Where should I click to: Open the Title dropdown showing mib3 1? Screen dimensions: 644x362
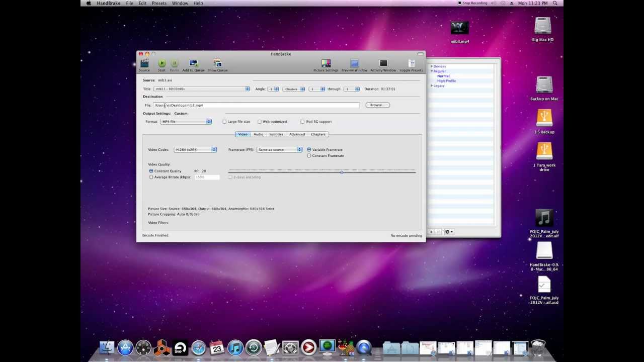click(202, 89)
